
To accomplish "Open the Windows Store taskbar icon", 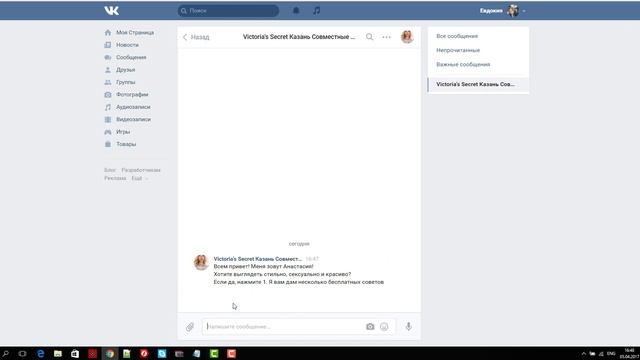I will [x=75, y=353].
